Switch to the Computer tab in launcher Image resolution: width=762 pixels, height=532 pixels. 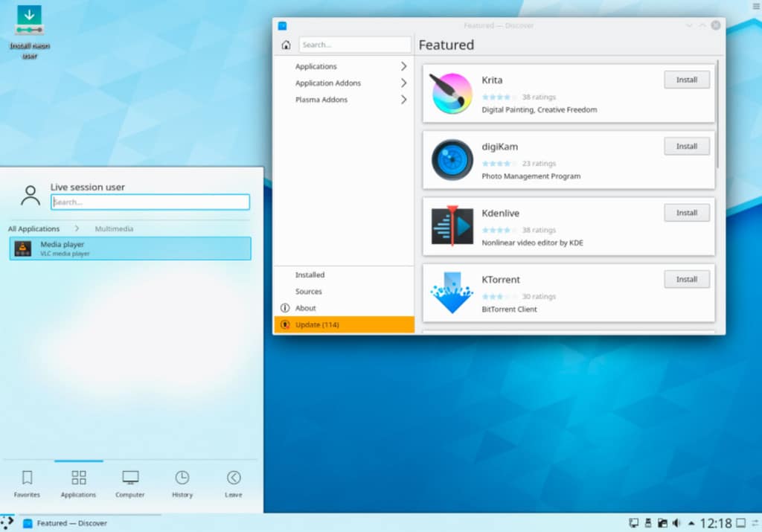130,484
